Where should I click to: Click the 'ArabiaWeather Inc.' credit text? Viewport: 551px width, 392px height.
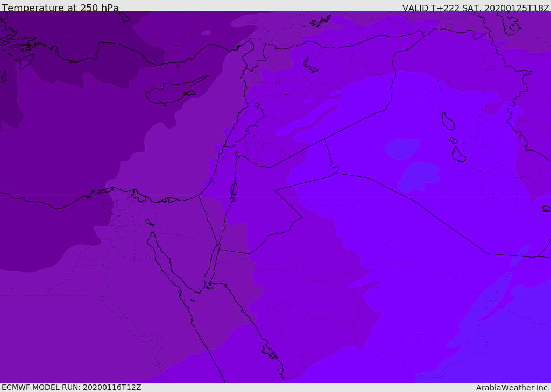coord(513,388)
